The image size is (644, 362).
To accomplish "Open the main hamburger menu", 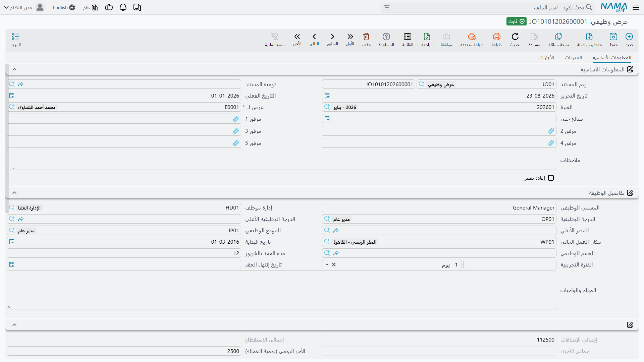I will tap(636, 7).
